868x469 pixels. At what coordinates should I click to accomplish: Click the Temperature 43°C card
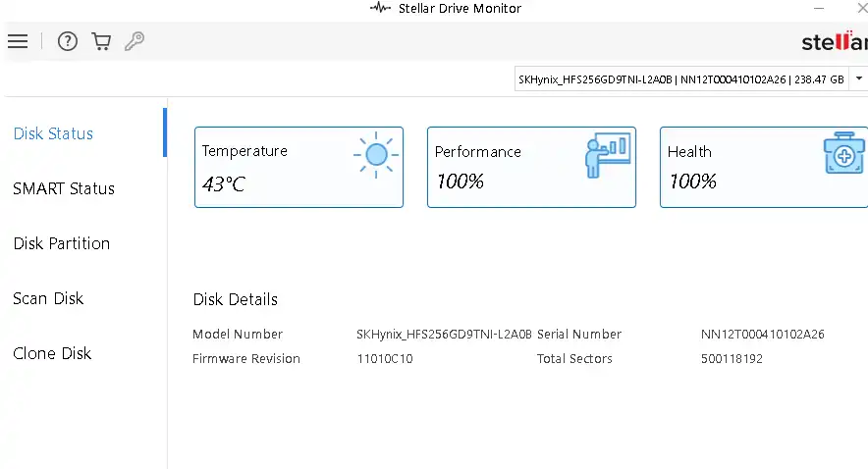[298, 168]
